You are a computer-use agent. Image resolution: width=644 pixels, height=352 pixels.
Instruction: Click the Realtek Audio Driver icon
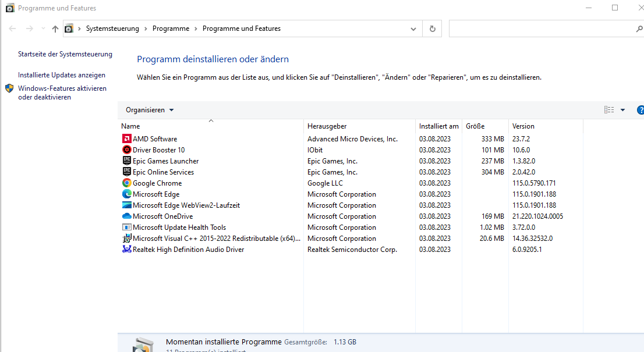[126, 250]
